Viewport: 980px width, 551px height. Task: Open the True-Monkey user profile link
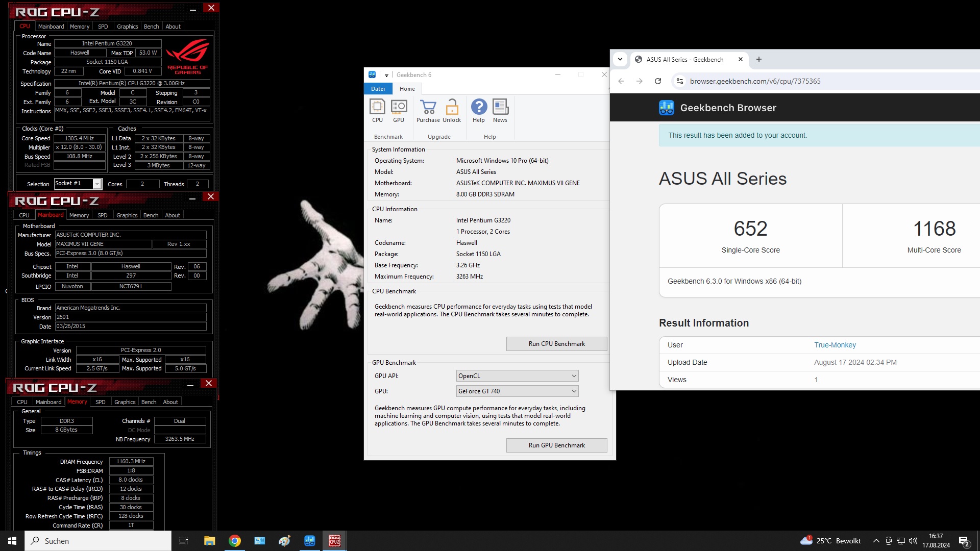point(835,345)
